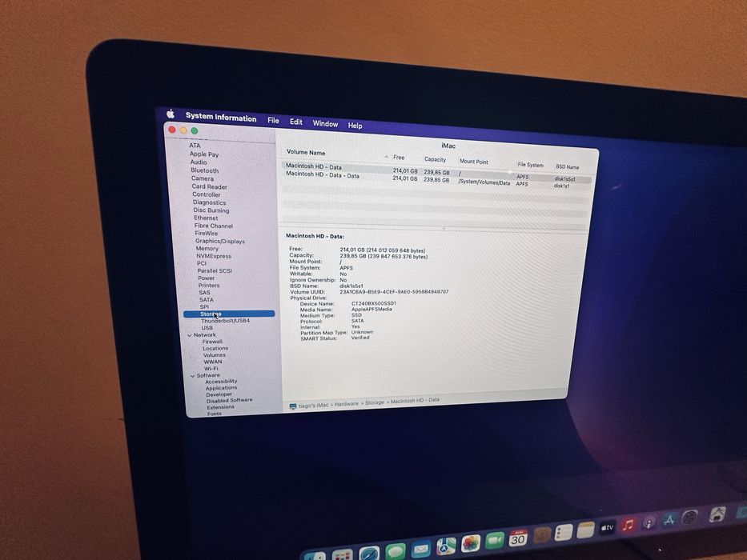Select ATA in the sidebar
747x560 pixels.
pos(195,146)
